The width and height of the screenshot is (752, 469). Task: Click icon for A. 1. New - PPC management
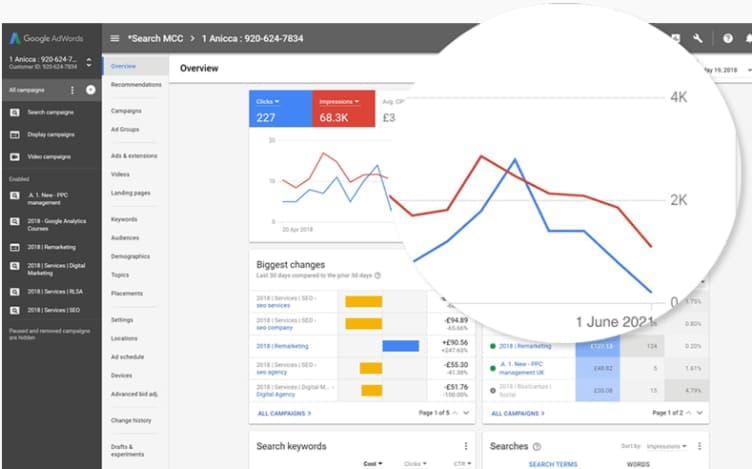(15, 196)
